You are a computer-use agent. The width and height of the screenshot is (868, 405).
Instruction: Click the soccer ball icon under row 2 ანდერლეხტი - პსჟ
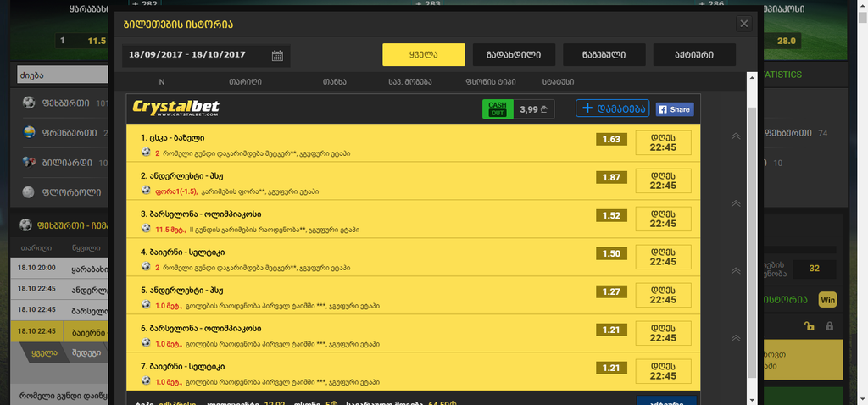click(146, 190)
